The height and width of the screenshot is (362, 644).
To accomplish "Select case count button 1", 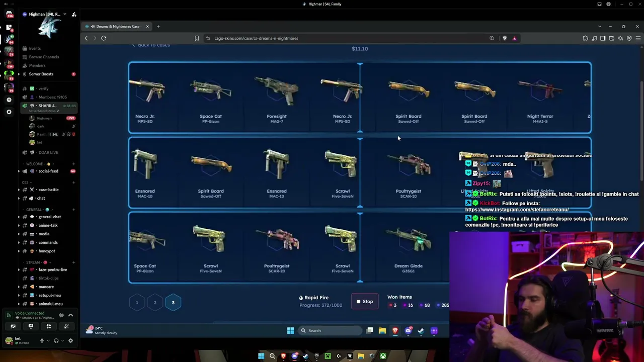I will click(137, 302).
